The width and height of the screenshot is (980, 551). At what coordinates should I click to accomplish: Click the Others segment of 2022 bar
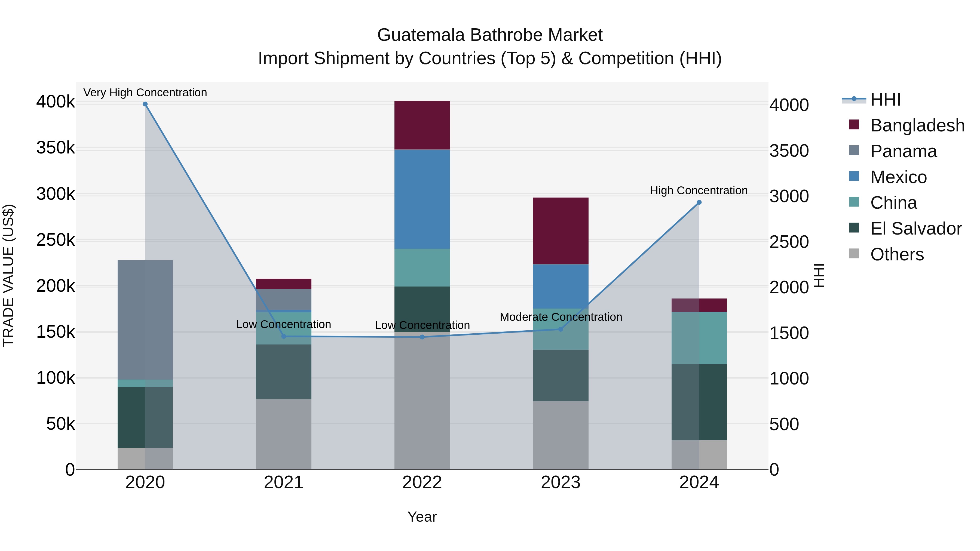pos(422,401)
